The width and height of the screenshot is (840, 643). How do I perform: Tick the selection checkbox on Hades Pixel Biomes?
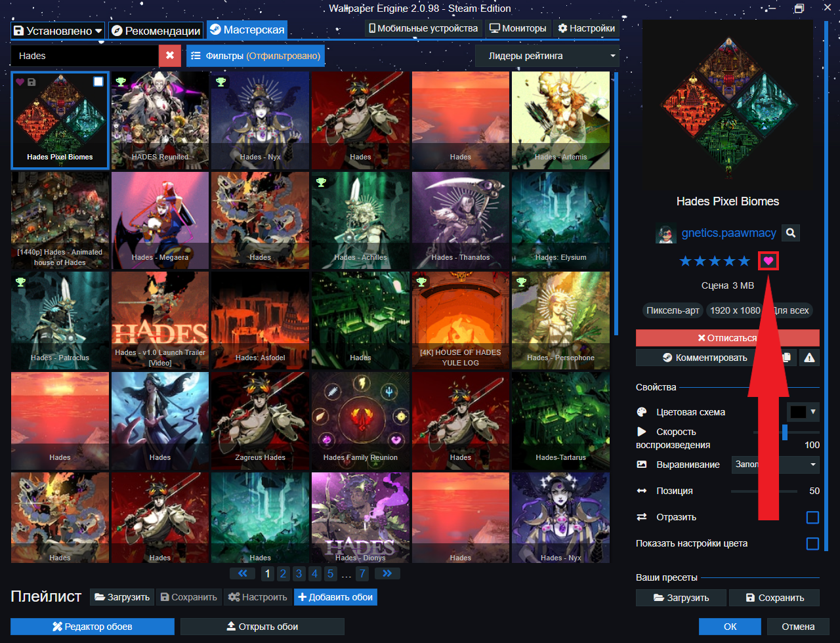coord(98,81)
